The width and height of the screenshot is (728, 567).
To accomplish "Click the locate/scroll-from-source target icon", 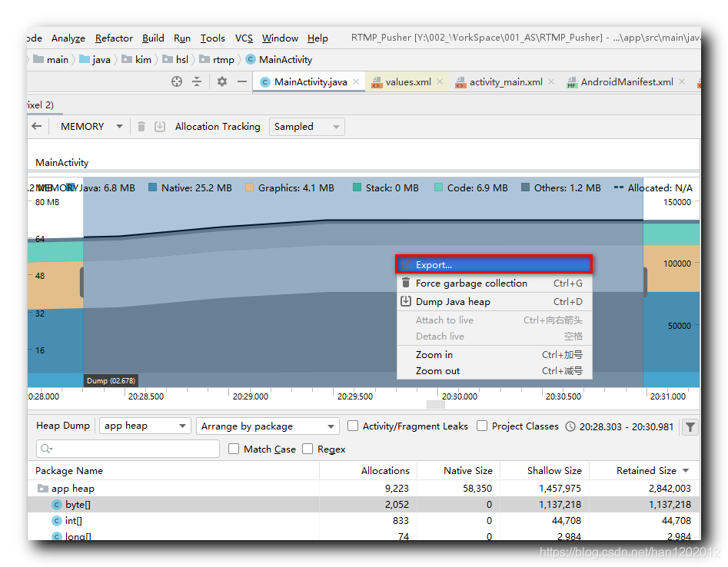I will 177,81.
